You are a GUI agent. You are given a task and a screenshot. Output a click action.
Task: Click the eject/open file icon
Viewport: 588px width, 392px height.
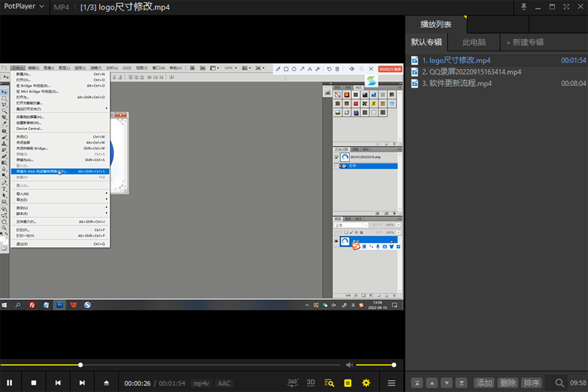tap(107, 383)
